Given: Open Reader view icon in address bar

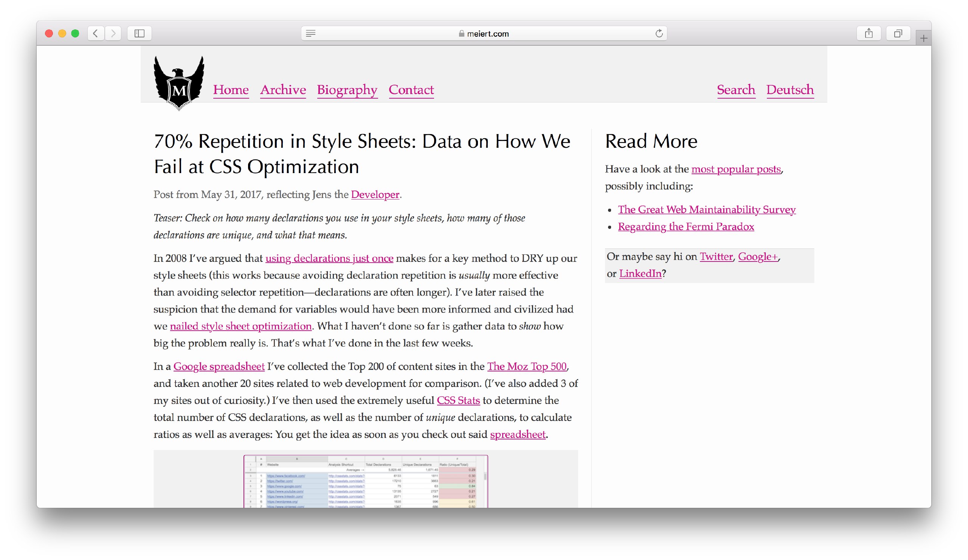Looking at the screenshot, I should [311, 33].
